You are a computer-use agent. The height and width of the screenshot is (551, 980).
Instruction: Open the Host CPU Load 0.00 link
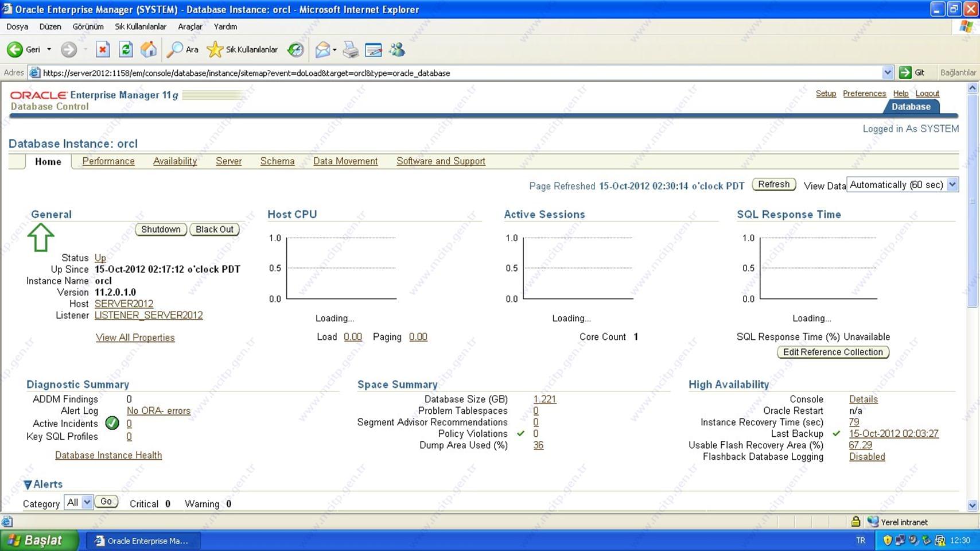click(x=353, y=337)
